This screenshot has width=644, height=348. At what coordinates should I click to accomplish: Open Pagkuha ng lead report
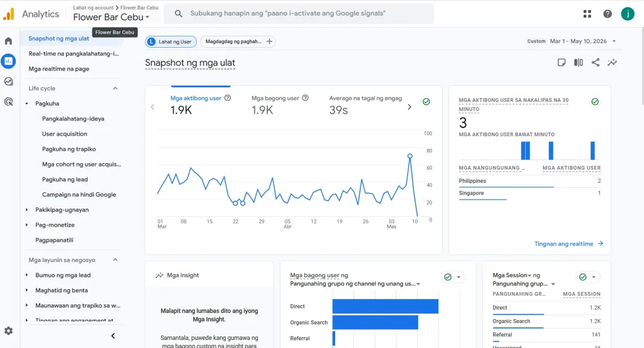(x=65, y=179)
